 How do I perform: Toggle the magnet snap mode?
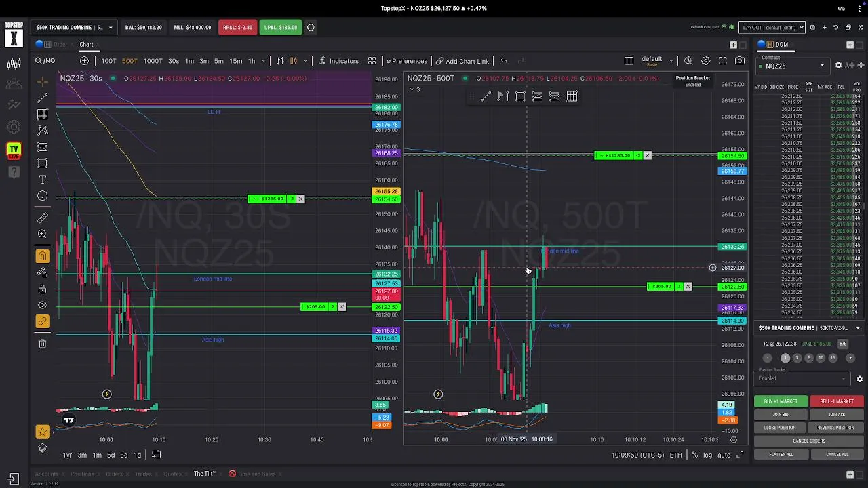tap(43, 256)
